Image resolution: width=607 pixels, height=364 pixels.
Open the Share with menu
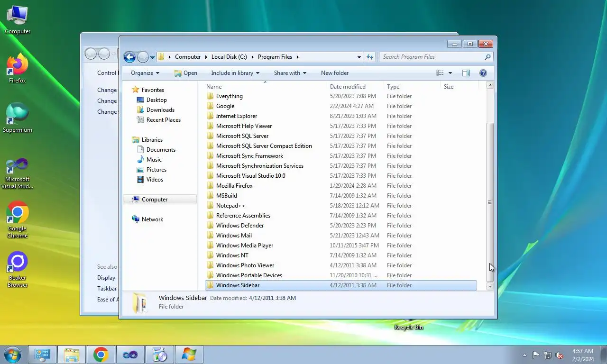point(290,73)
